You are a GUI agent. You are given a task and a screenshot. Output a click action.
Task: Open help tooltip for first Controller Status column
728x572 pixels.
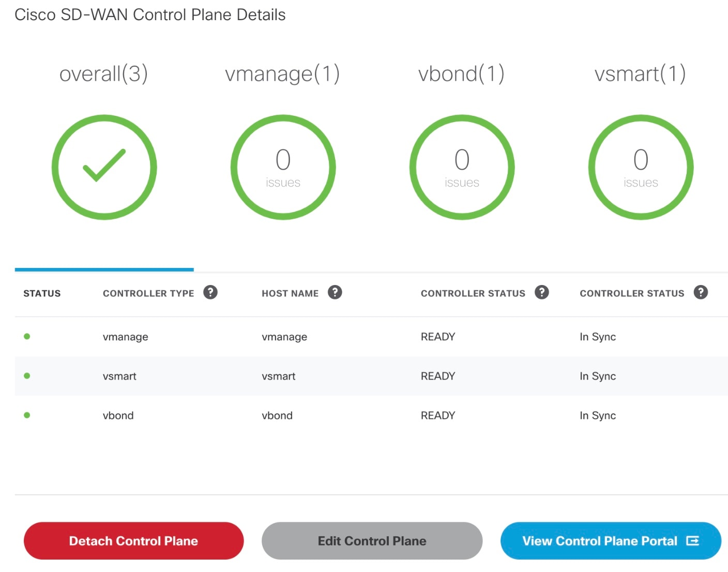tap(542, 292)
